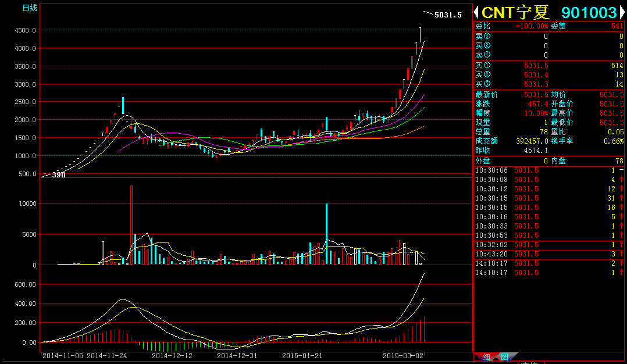This screenshot has width=627, height=364.
Task: Select the 10:32:02 tick row
Action: pyautogui.click(x=549, y=245)
